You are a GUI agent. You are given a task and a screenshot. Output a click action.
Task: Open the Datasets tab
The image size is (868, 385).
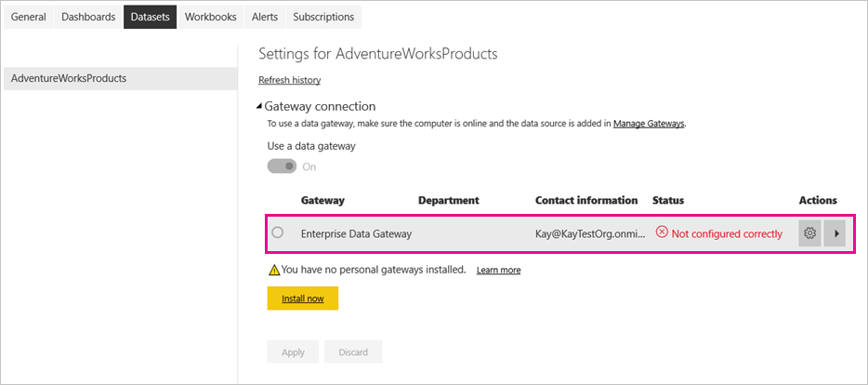pos(151,17)
